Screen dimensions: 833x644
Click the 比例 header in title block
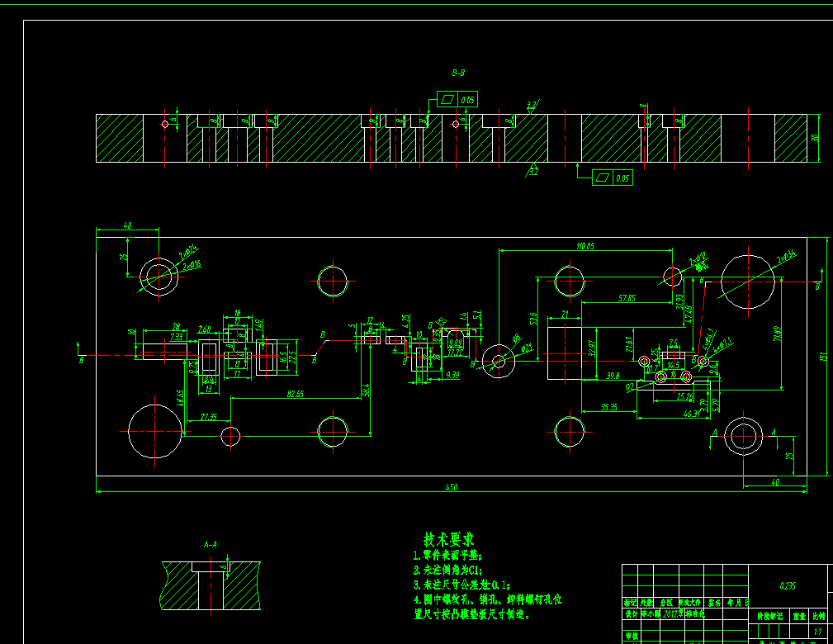tap(819, 617)
